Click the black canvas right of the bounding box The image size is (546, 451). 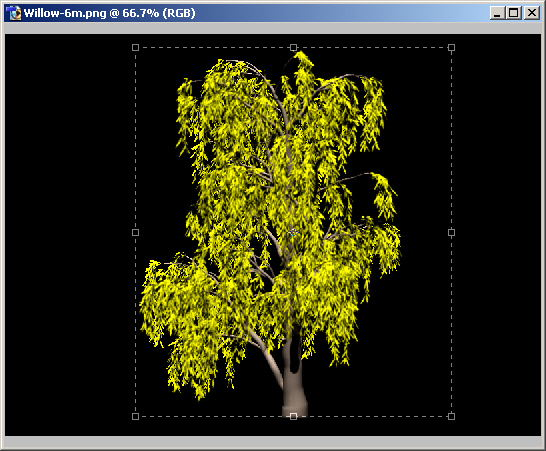497,232
